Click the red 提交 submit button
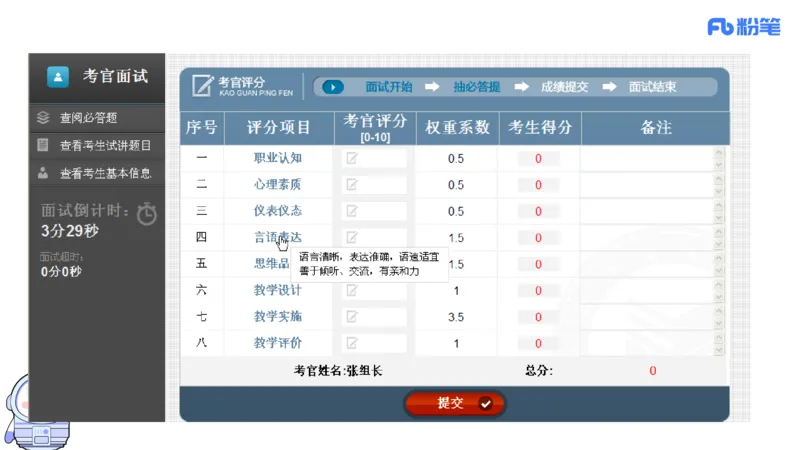800x450 pixels. (x=455, y=404)
